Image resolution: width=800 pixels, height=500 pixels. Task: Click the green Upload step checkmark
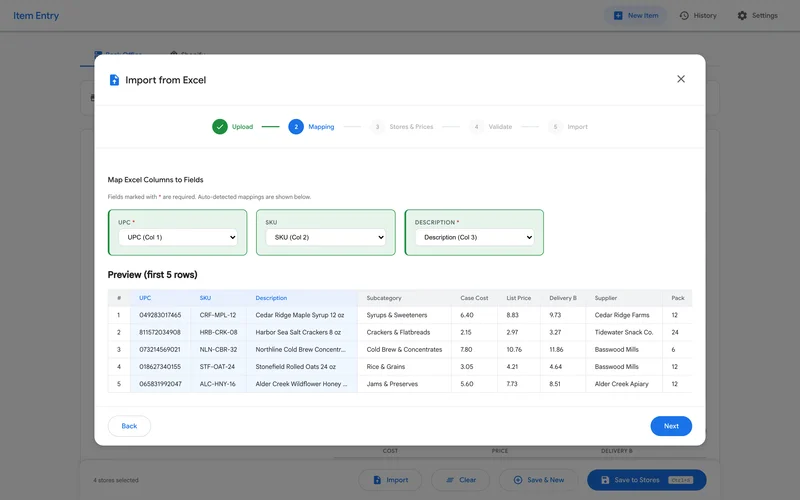220,127
